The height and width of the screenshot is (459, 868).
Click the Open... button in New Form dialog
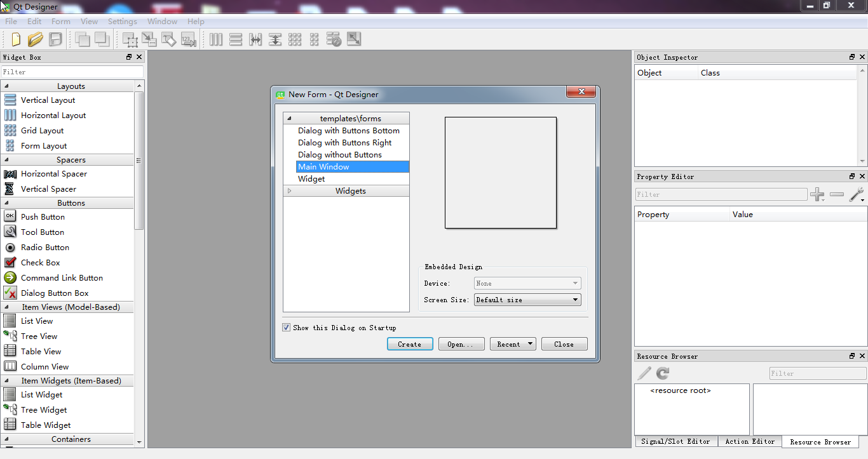click(461, 344)
